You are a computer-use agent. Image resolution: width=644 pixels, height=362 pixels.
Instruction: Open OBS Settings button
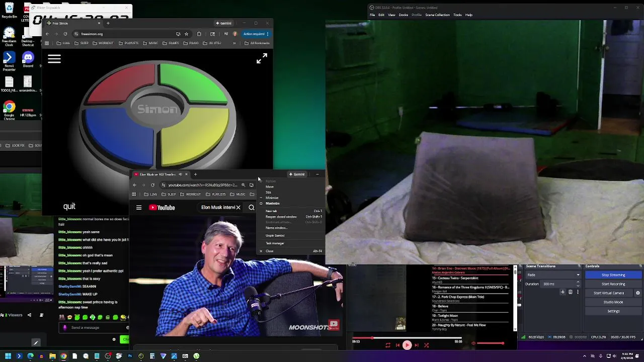point(613,311)
